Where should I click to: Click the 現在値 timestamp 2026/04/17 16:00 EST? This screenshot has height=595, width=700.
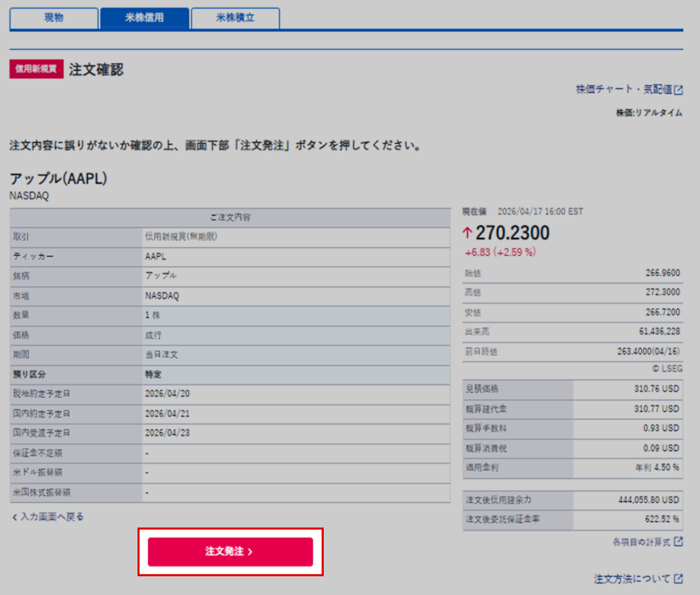point(540,212)
